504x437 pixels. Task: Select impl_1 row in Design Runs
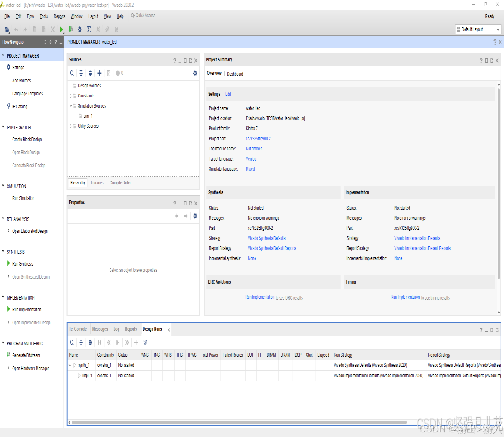coord(284,376)
